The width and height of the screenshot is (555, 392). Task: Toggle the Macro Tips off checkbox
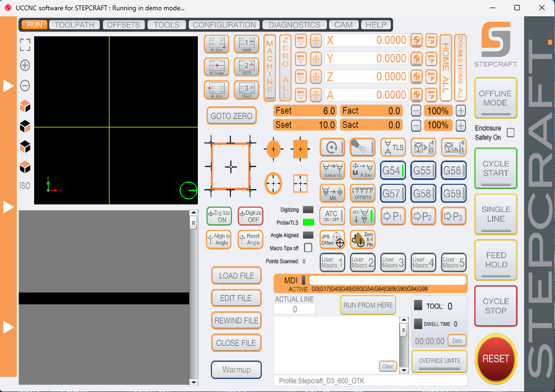(x=308, y=248)
